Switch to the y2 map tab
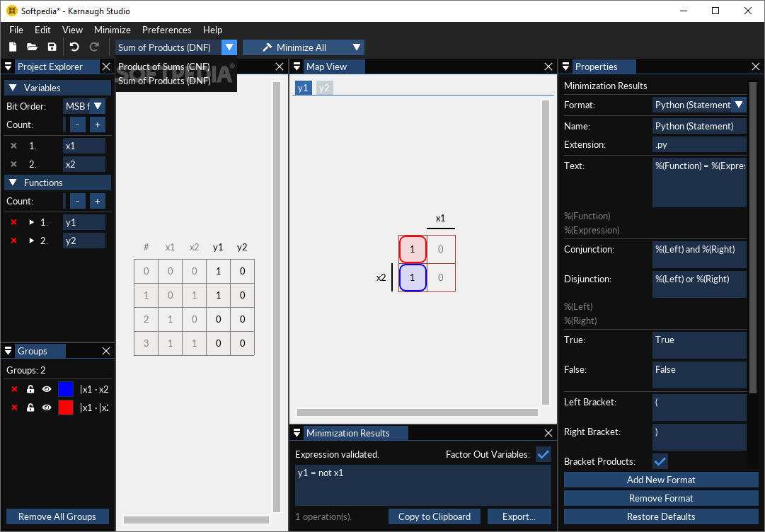 [324, 88]
